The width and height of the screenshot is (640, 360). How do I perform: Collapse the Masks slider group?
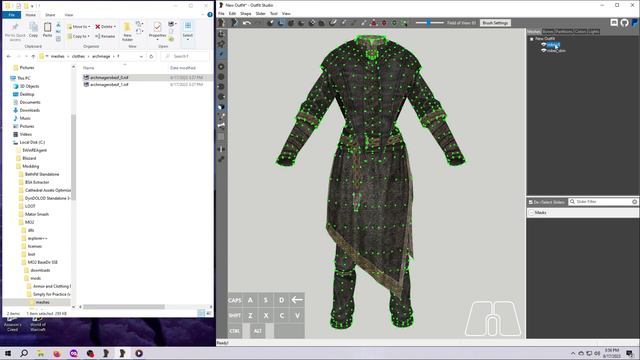point(531,213)
